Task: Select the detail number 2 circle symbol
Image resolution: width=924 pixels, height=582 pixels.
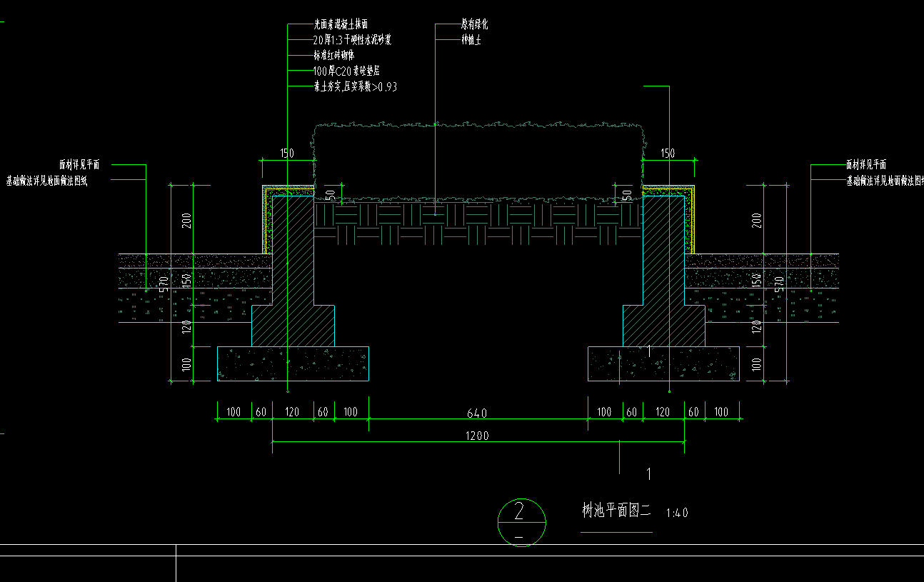Action: point(521,522)
